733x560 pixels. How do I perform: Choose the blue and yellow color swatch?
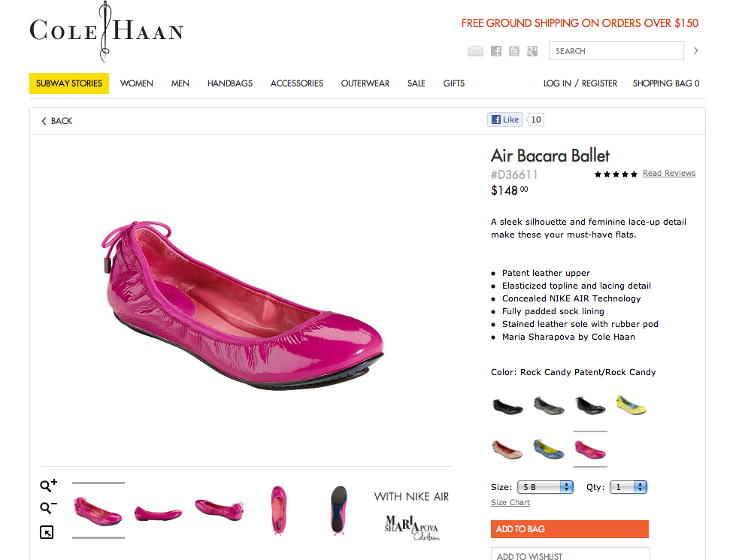click(x=549, y=449)
